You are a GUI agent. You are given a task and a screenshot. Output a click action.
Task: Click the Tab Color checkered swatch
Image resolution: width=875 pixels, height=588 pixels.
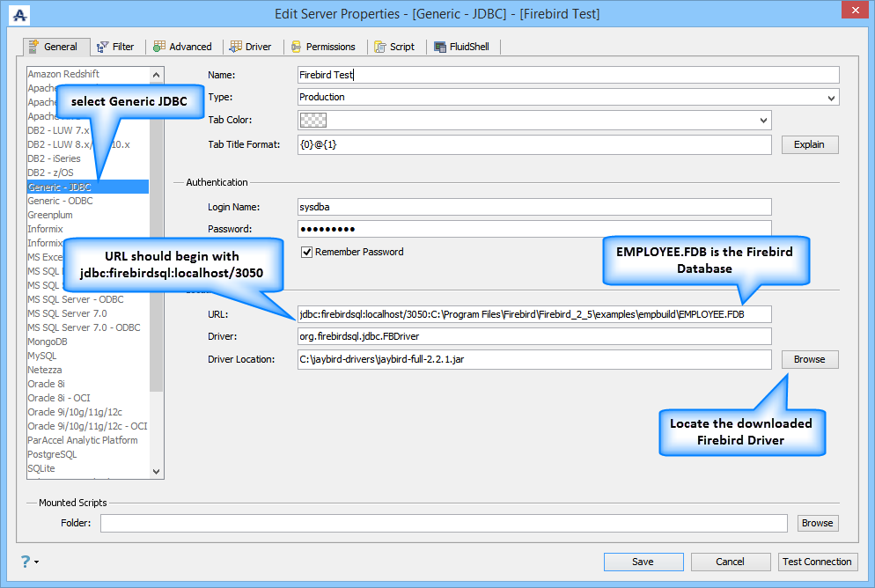point(313,120)
